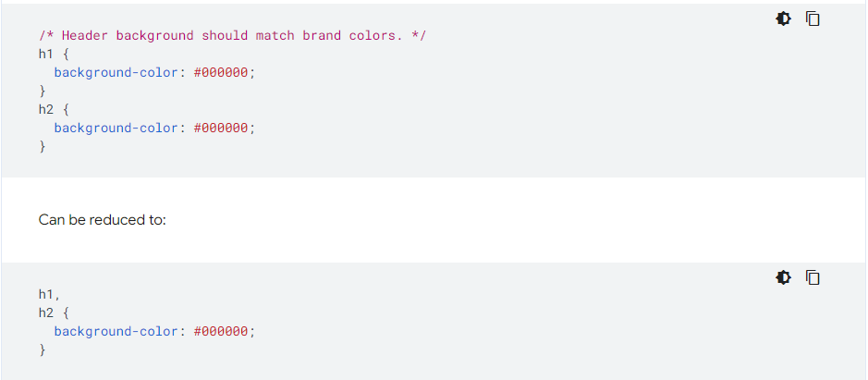This screenshot has height=380, width=868.
Task: Click background-color in the first block's h2 rule
Action: pyautogui.click(x=116, y=128)
